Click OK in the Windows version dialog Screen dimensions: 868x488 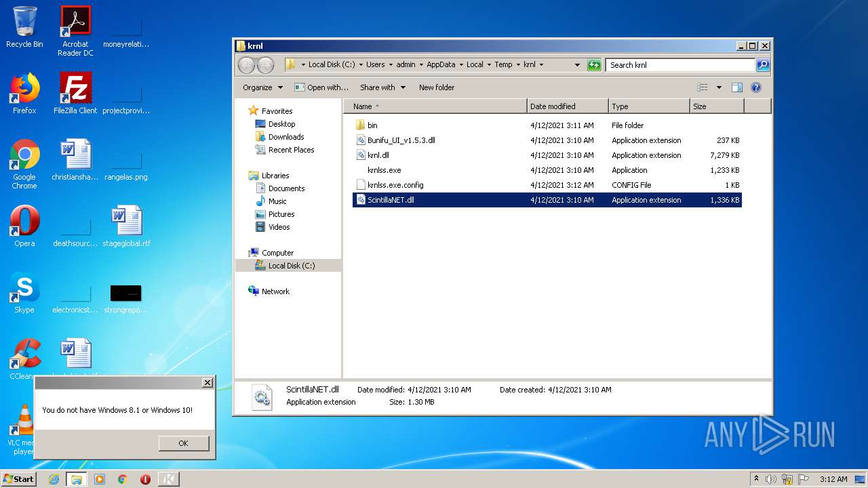[x=183, y=443]
